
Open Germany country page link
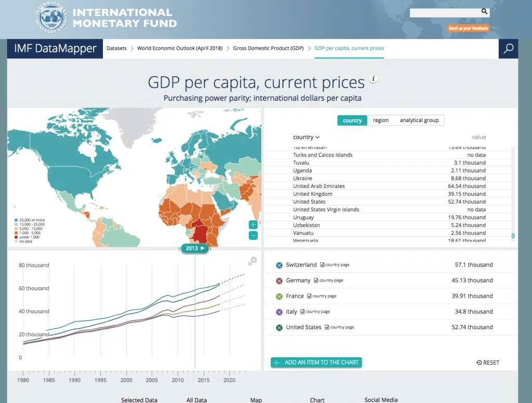328,280
